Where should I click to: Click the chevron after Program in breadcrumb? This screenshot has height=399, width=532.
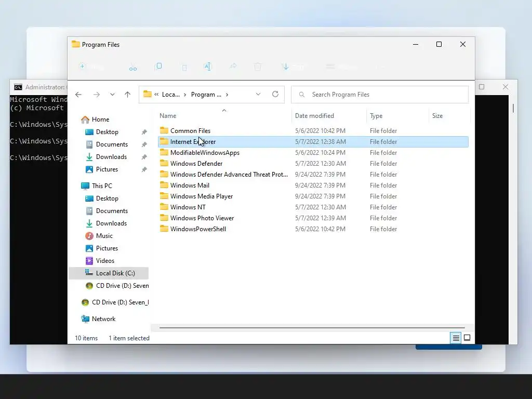coord(227,95)
